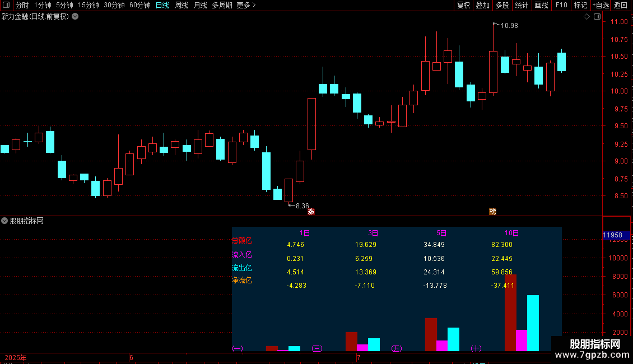Select the 15分钟 period tab
This screenshot has width=633, height=364.
point(89,5)
